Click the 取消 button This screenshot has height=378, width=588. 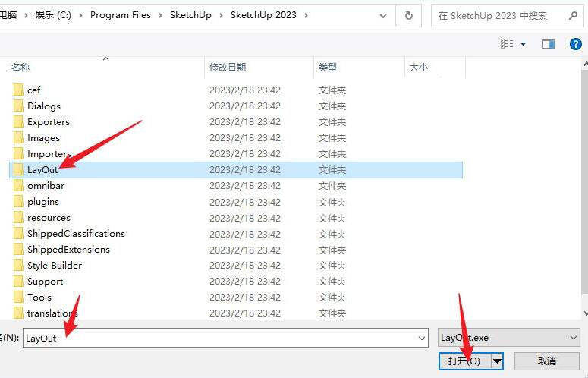[547, 361]
